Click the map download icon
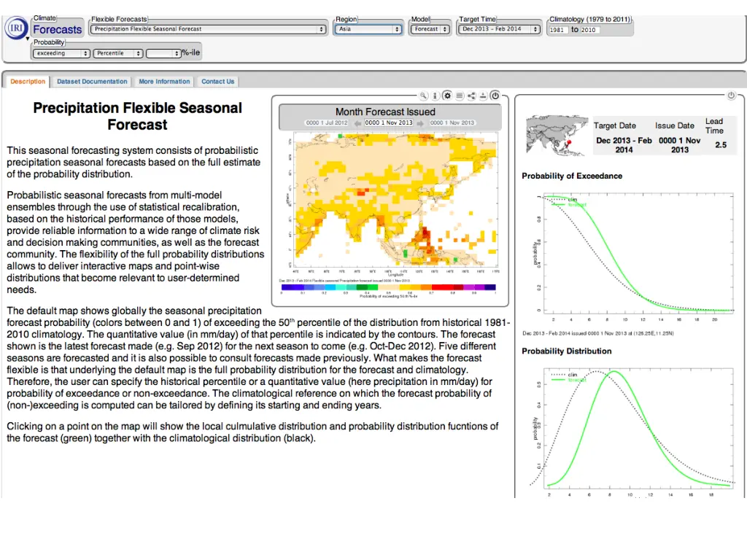Image resolution: width=747 pixels, height=560 pixels. 483,96
